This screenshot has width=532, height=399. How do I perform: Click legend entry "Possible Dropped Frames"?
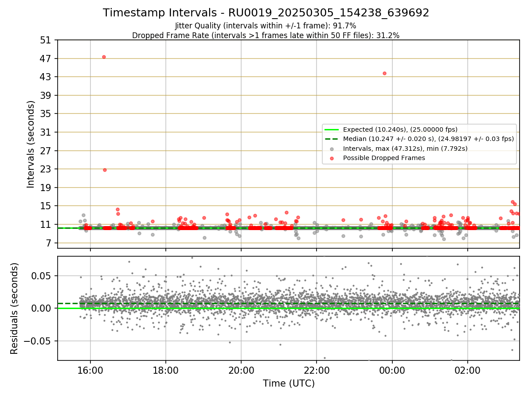(x=384, y=158)
